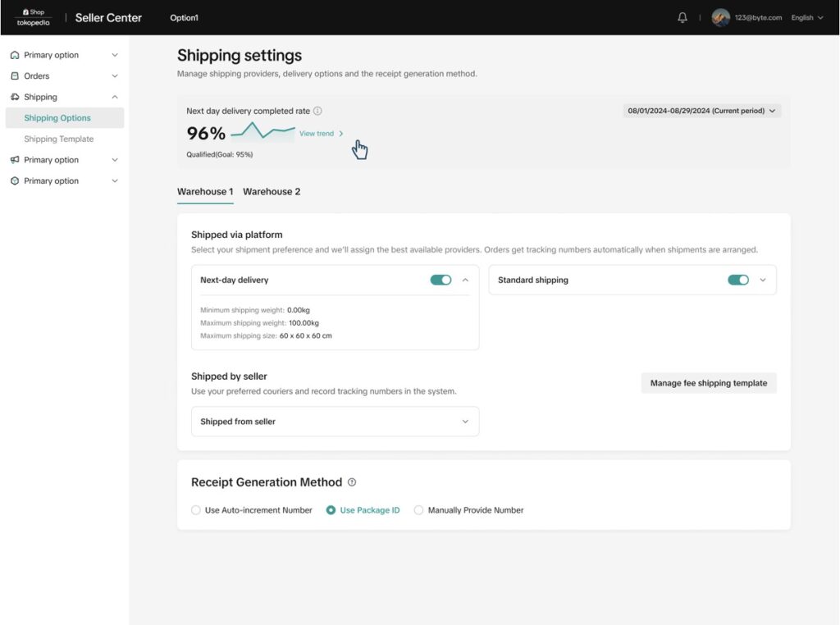Click Option1 in the top bar
This screenshot has height=625, width=840.
(184, 18)
